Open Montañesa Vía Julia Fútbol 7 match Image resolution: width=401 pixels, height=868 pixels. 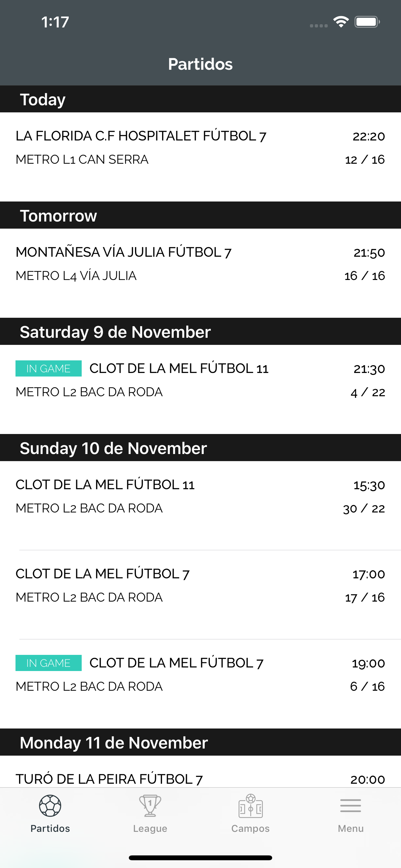click(x=123, y=253)
